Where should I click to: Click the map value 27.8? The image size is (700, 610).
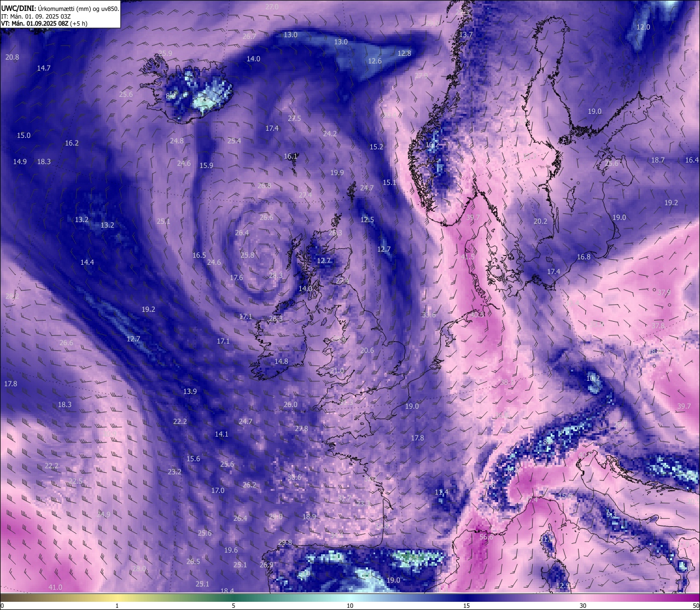pos(301,428)
